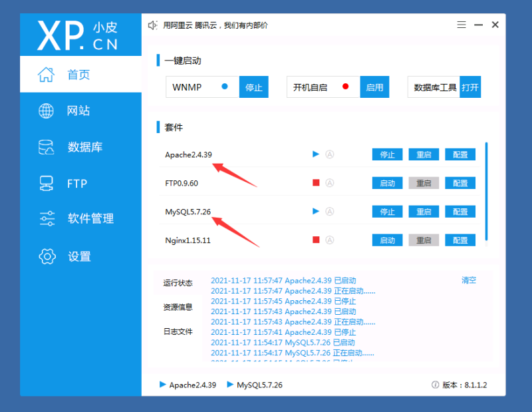
Task: Select the Apache2.4.39 suite name
Action: tap(188, 155)
